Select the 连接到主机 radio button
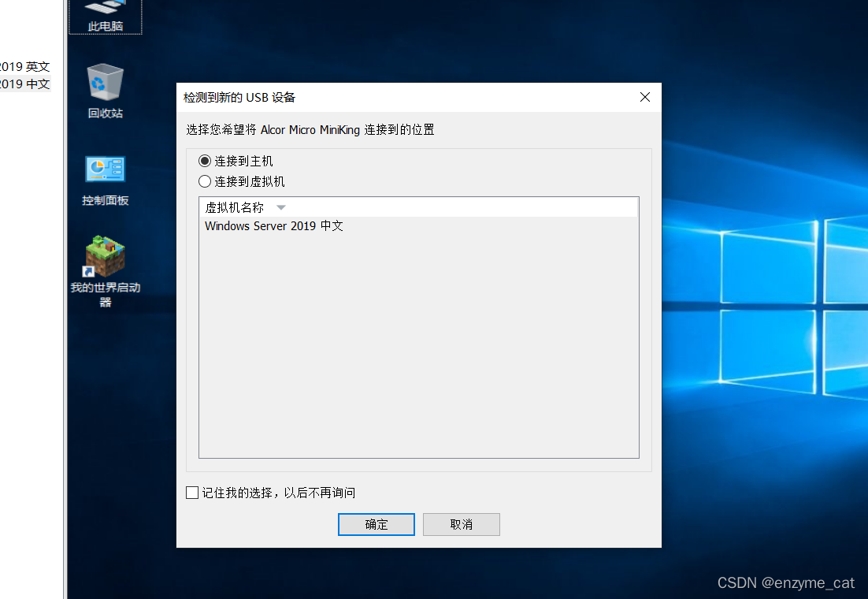This screenshot has height=599, width=868. (x=205, y=162)
